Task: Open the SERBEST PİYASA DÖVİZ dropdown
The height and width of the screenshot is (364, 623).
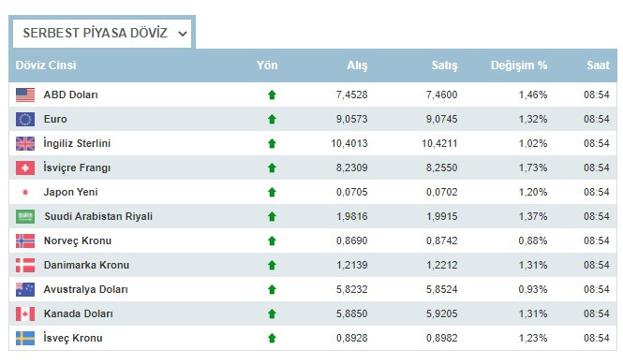Action: pos(102,34)
